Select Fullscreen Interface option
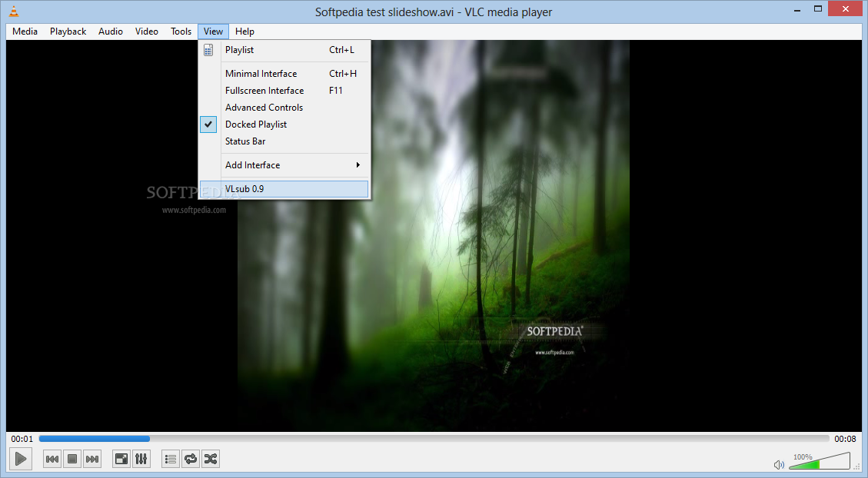The height and width of the screenshot is (478, 868). click(284, 91)
